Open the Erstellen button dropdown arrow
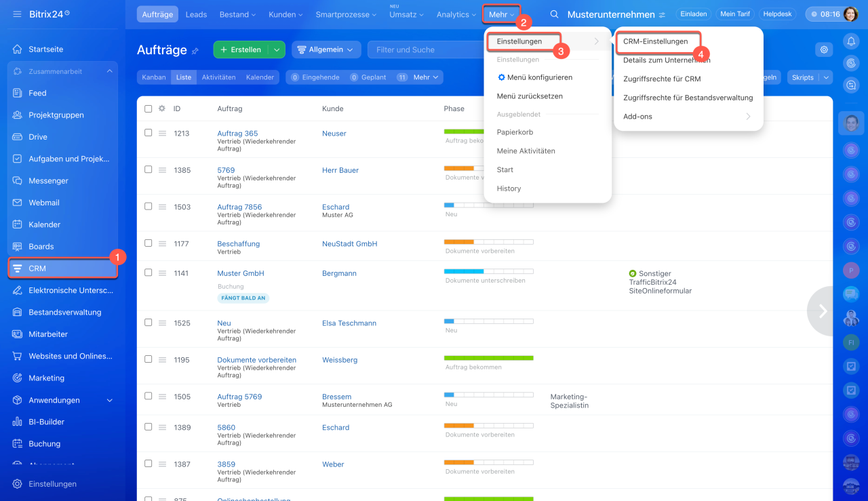 [x=277, y=49]
